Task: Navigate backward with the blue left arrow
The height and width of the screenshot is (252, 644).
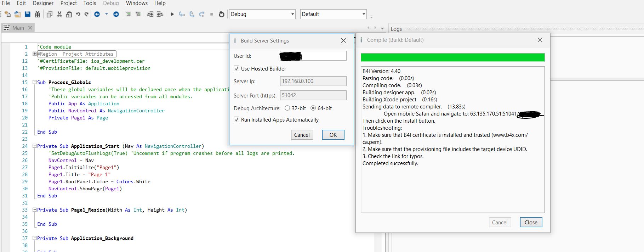Action: point(97,14)
